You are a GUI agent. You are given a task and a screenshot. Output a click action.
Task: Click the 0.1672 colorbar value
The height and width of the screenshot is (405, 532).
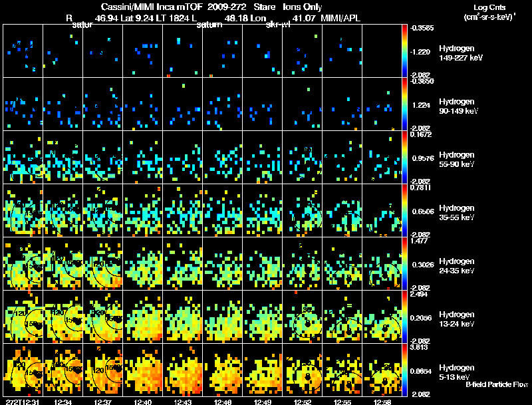(x=421, y=134)
